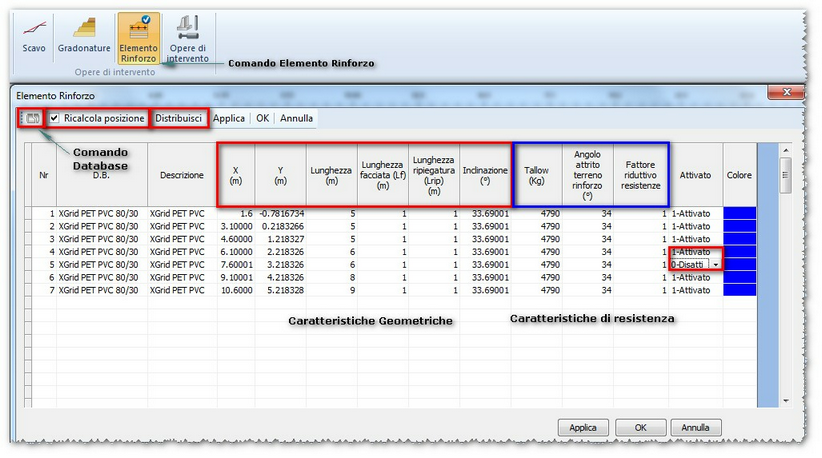Screen dimensions: 822x458
Task: Select the X value 10.6000 in row 7
Action: (236, 290)
